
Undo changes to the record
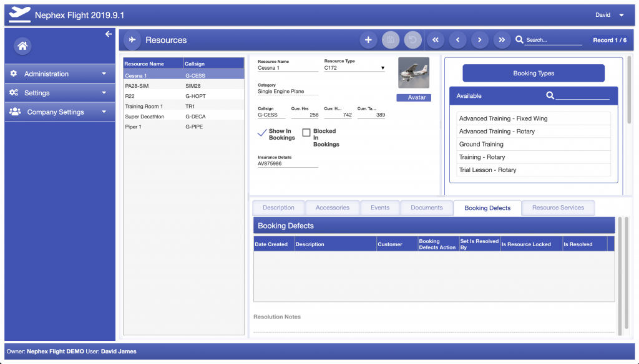coord(413,40)
